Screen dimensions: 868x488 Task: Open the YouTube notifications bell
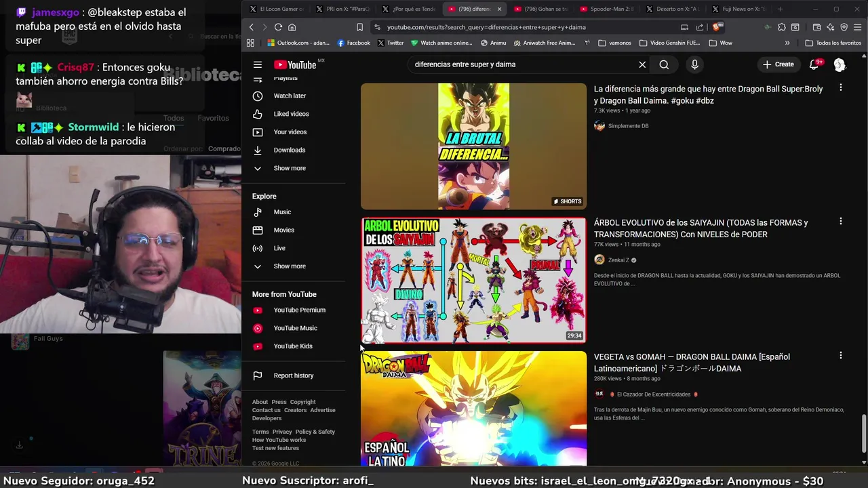(814, 64)
